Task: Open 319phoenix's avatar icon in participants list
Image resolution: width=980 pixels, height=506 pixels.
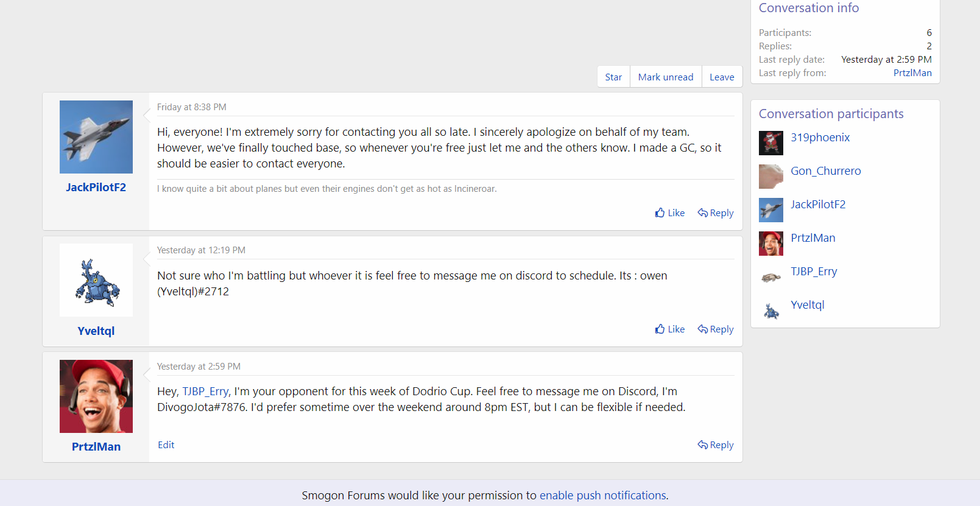Action: (770, 143)
